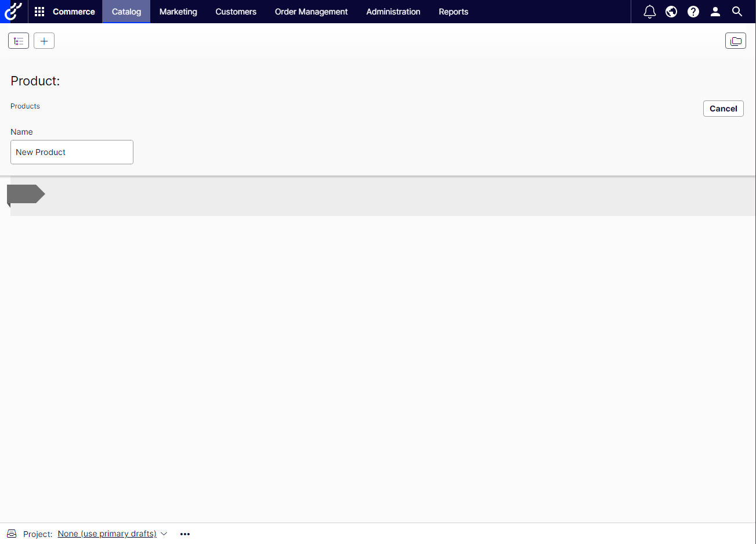Cancel the new product creation
The width and height of the screenshot is (756, 544).
(x=723, y=109)
